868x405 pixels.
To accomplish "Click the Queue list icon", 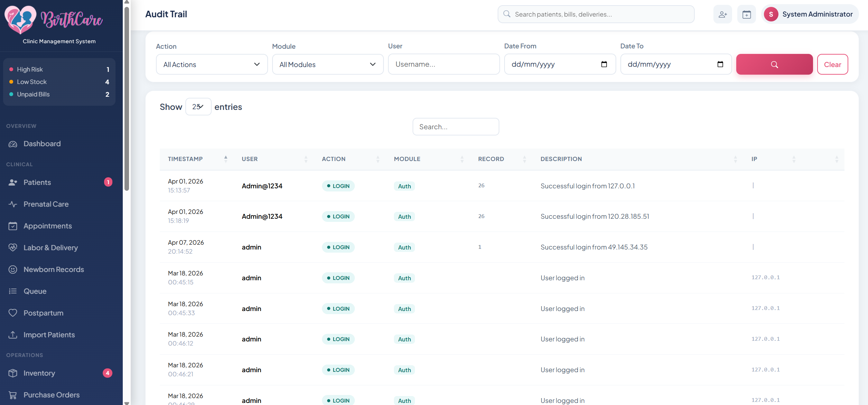I will [x=13, y=291].
